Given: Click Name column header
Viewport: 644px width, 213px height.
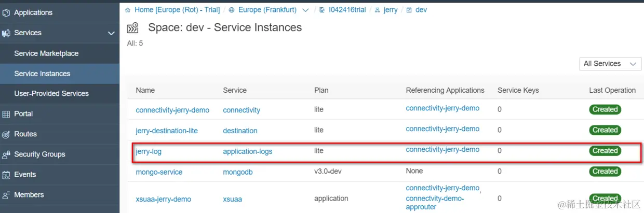Looking at the screenshot, I should pos(145,90).
